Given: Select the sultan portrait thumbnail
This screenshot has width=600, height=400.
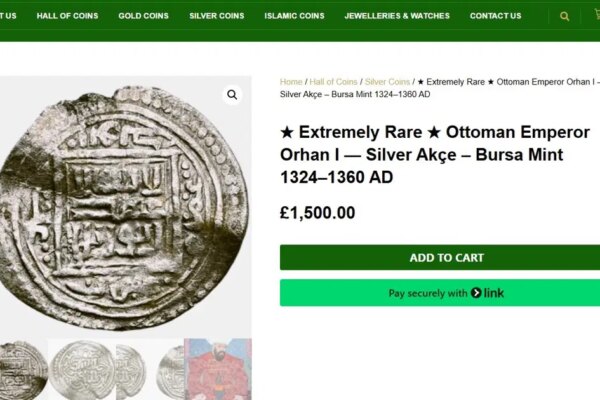Looking at the screenshot, I should [x=218, y=369].
